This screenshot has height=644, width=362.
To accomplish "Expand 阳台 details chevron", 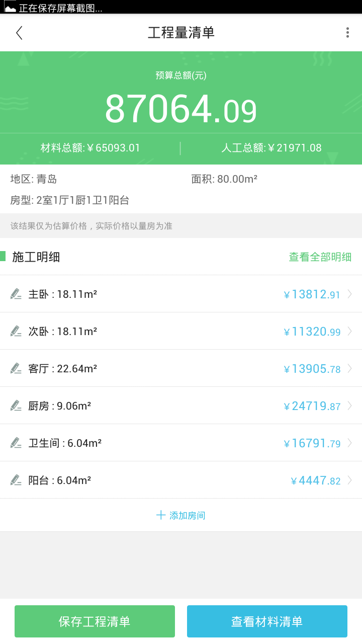I will 349,480.
